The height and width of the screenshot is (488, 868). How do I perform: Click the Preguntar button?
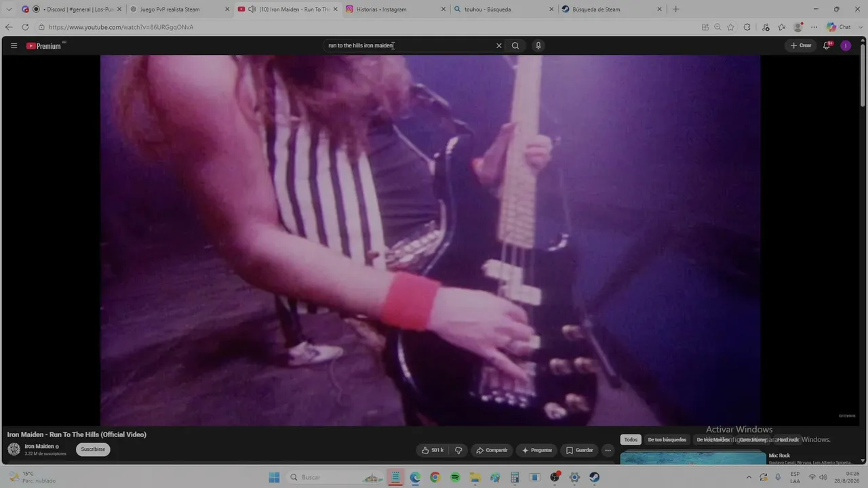(536, 450)
